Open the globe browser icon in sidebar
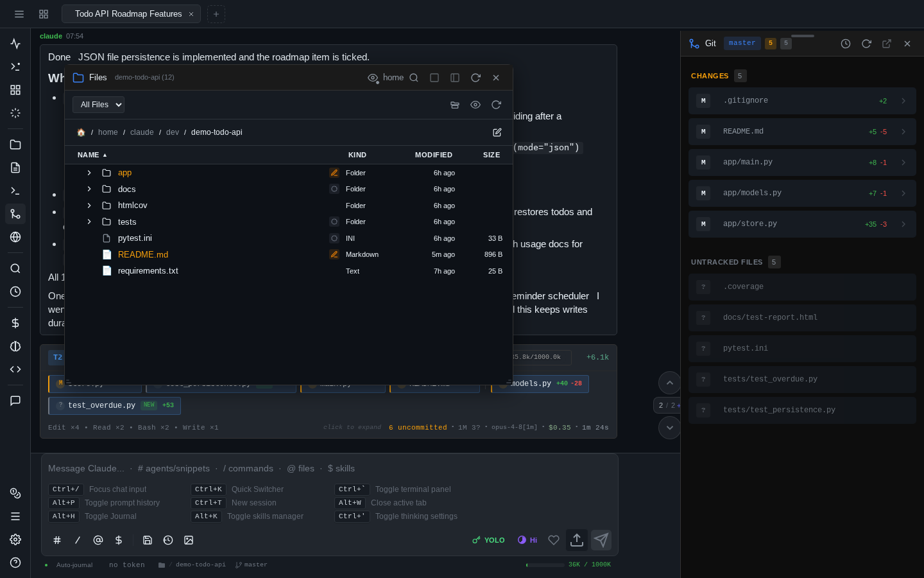The width and height of the screenshot is (924, 578). [15, 237]
